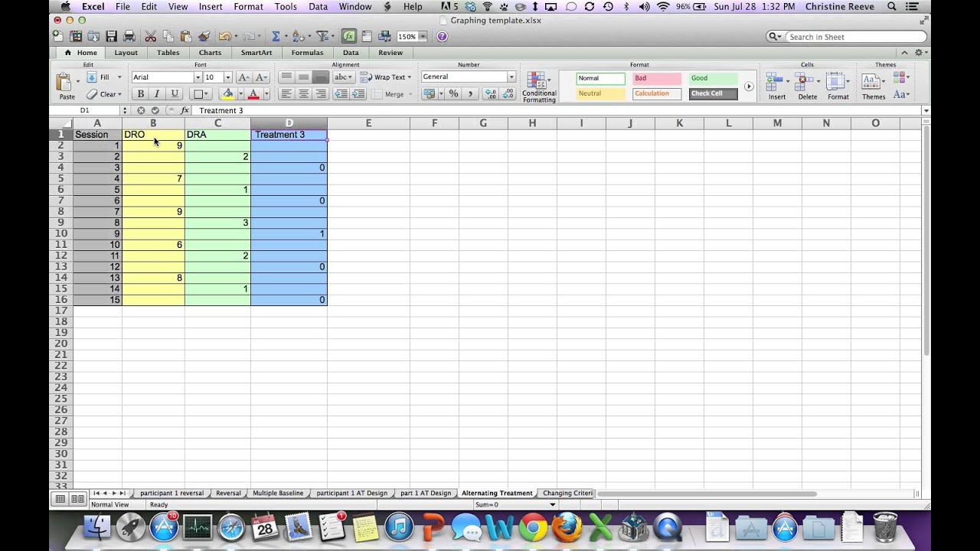Open the font size 10 dropdown

227,77
